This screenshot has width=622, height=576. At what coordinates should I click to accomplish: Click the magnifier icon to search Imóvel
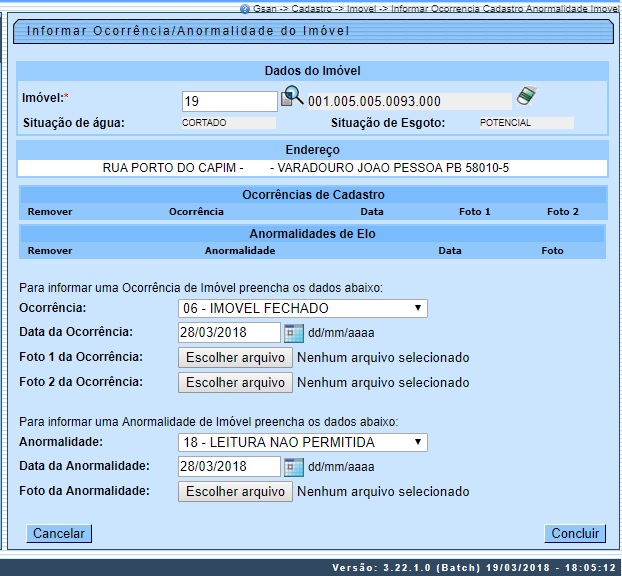(292, 97)
